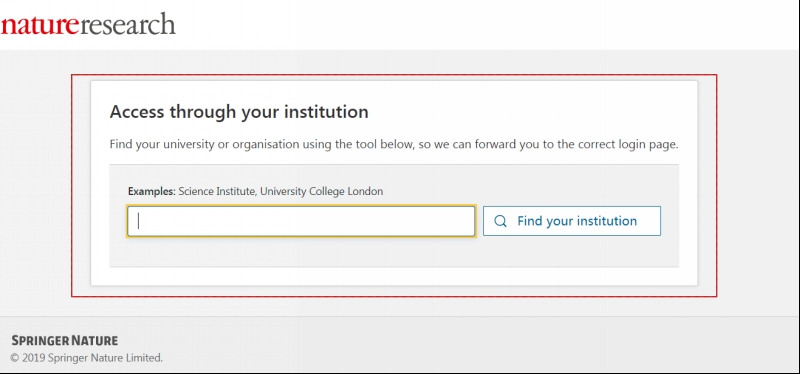800x374 pixels.
Task: Click the "Find your institution" label text
Action: [x=577, y=221]
